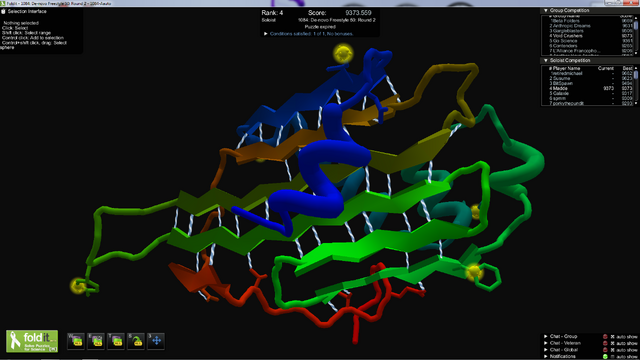Image resolution: width=640 pixels, height=360 pixels.
Task: Click the green arrow toolbar icon labeled S
Action: (136, 341)
